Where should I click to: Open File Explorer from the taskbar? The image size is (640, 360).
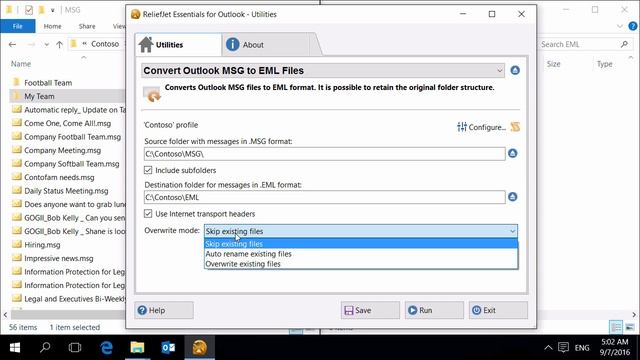137,347
